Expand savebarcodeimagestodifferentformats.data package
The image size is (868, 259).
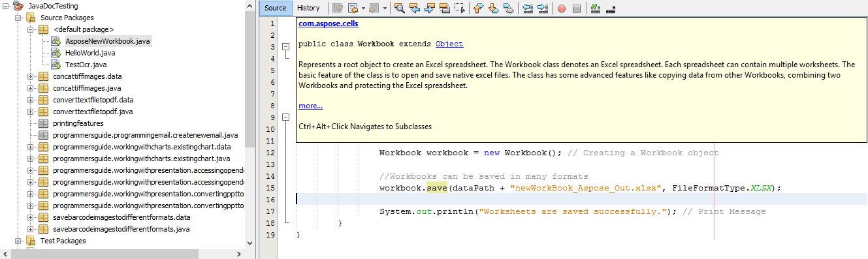(31, 217)
